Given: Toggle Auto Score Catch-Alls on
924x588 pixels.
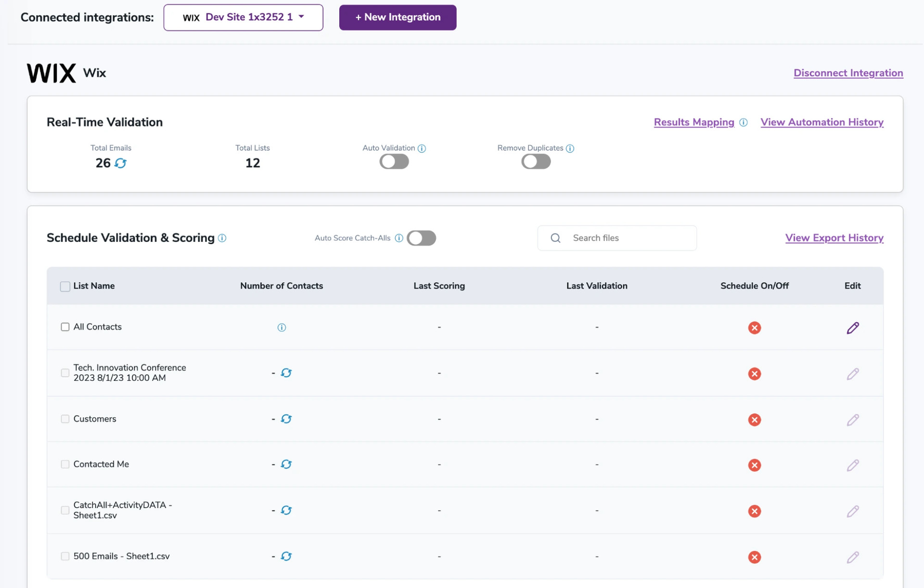Looking at the screenshot, I should [x=421, y=238].
